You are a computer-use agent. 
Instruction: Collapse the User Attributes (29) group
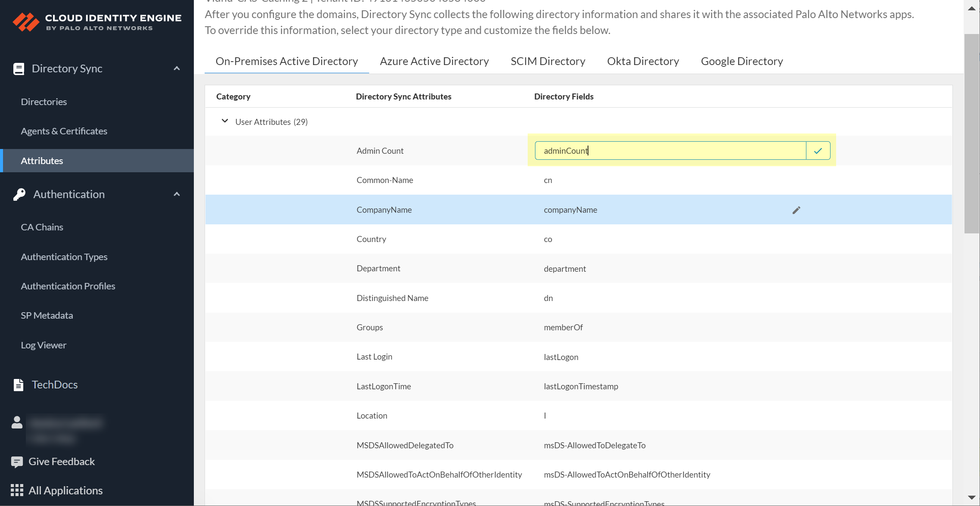point(224,121)
